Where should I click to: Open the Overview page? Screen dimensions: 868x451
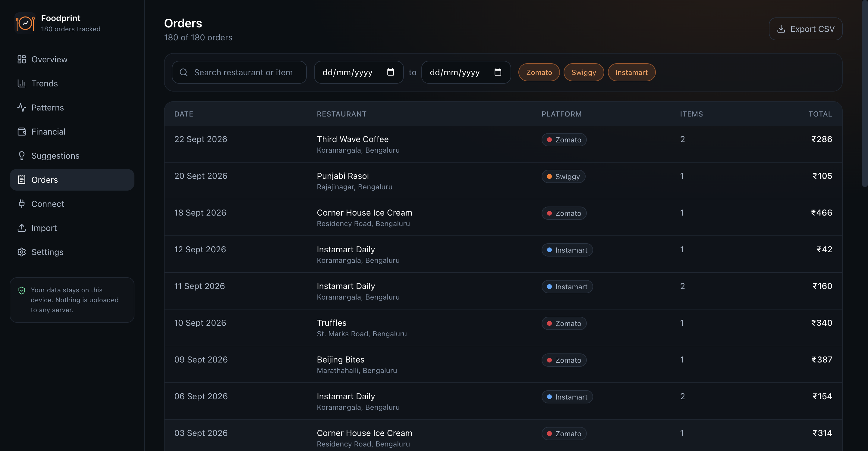click(x=72, y=60)
